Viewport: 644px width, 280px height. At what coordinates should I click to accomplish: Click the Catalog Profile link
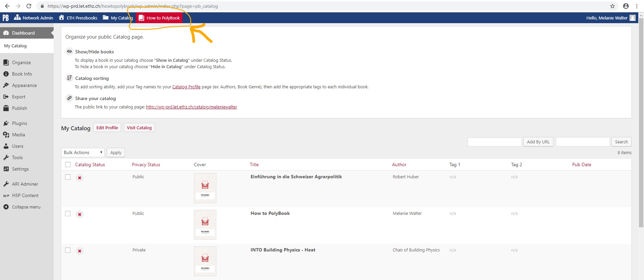tap(186, 87)
